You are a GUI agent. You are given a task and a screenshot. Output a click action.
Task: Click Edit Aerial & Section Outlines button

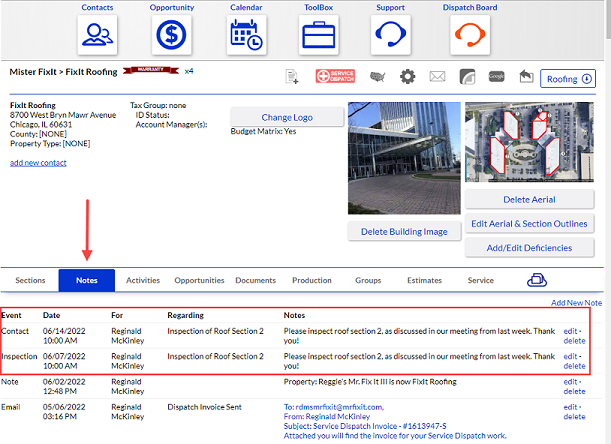click(x=529, y=224)
